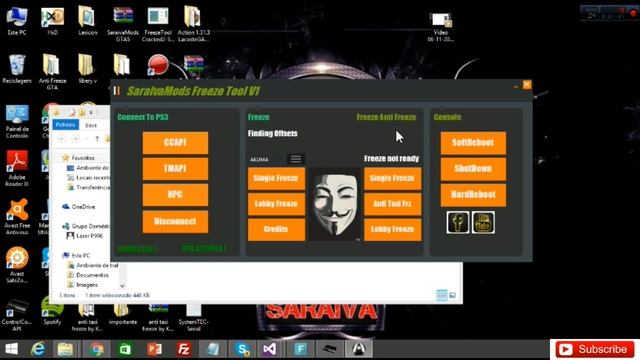Viewport: 640px width, 360px height.
Task: Open the Windows Start button
Action: pyautogui.click(x=11, y=350)
